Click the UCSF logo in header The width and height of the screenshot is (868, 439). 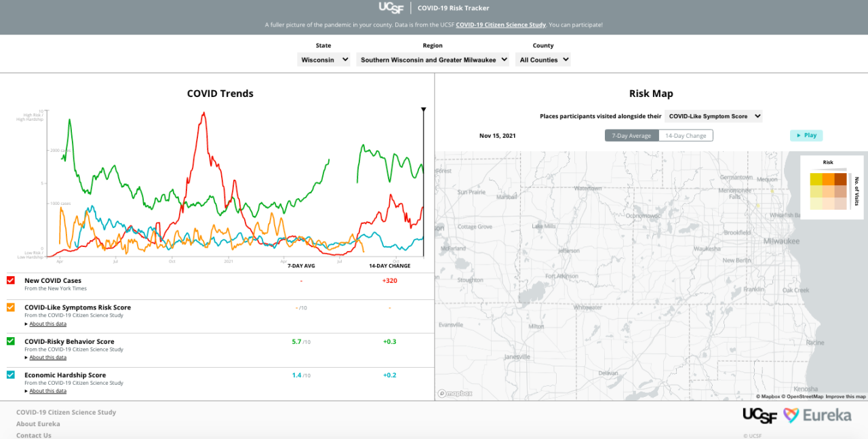click(x=391, y=8)
